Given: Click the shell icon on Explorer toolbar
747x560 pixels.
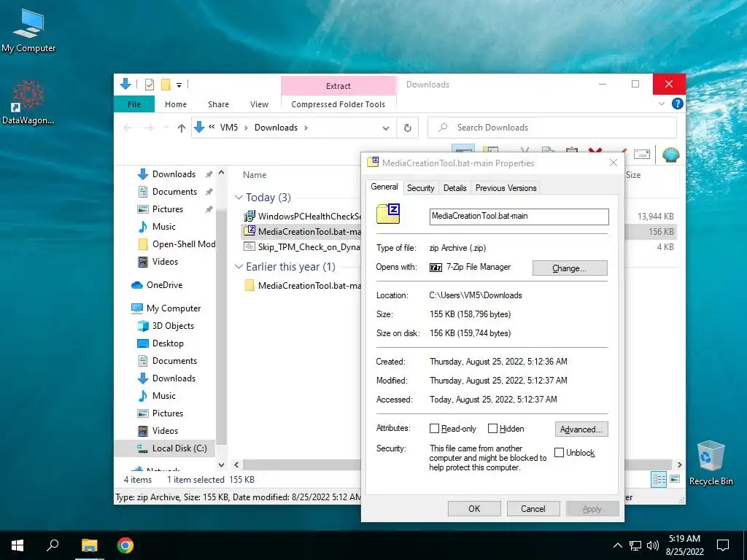Looking at the screenshot, I should click(x=671, y=155).
